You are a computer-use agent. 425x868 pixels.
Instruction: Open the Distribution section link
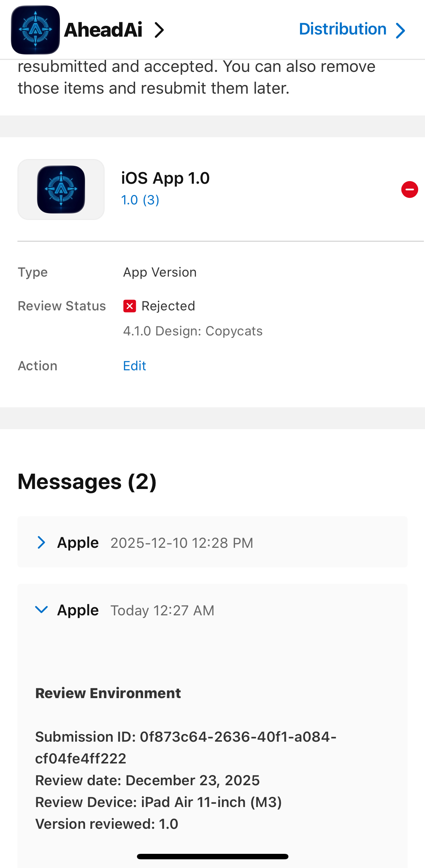tap(342, 29)
